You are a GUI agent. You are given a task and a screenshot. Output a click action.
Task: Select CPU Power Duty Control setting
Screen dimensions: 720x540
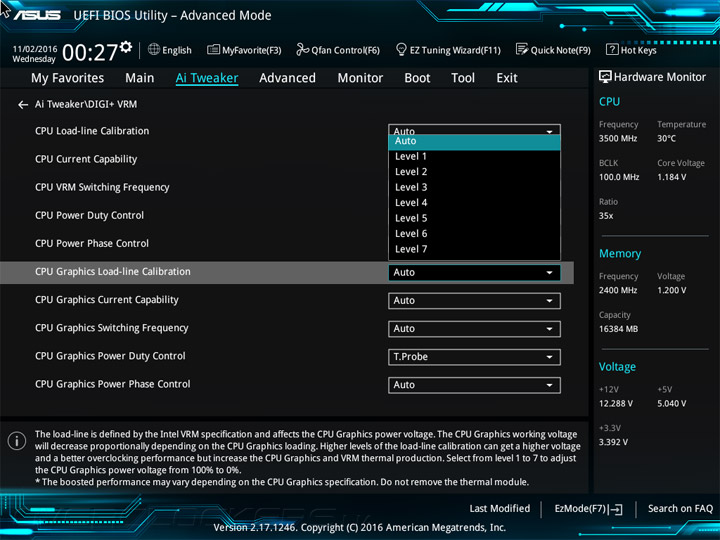point(89,215)
